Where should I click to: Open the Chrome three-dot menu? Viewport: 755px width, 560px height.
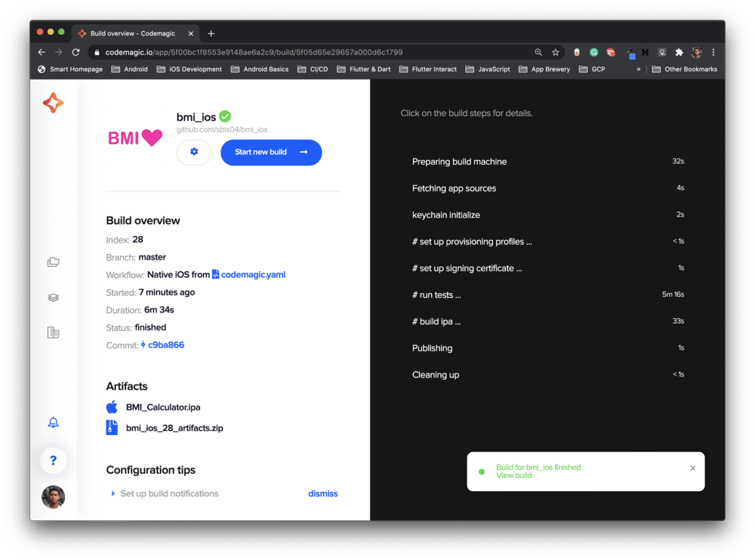click(x=713, y=52)
